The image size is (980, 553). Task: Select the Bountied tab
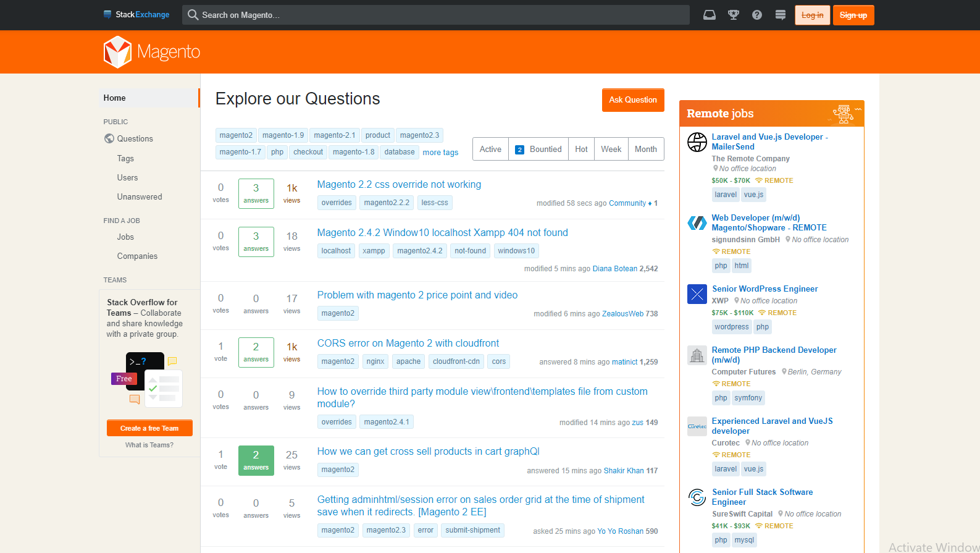pyautogui.click(x=538, y=149)
